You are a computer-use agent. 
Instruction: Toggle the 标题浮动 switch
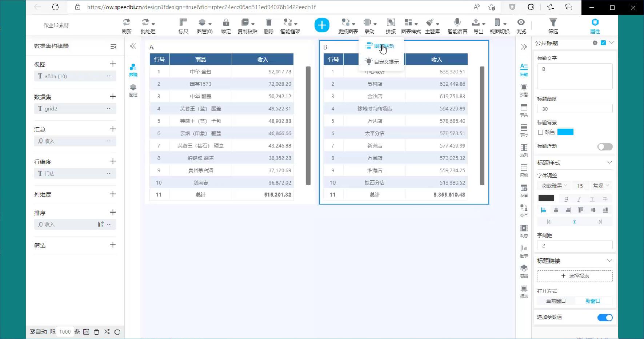pyautogui.click(x=605, y=146)
